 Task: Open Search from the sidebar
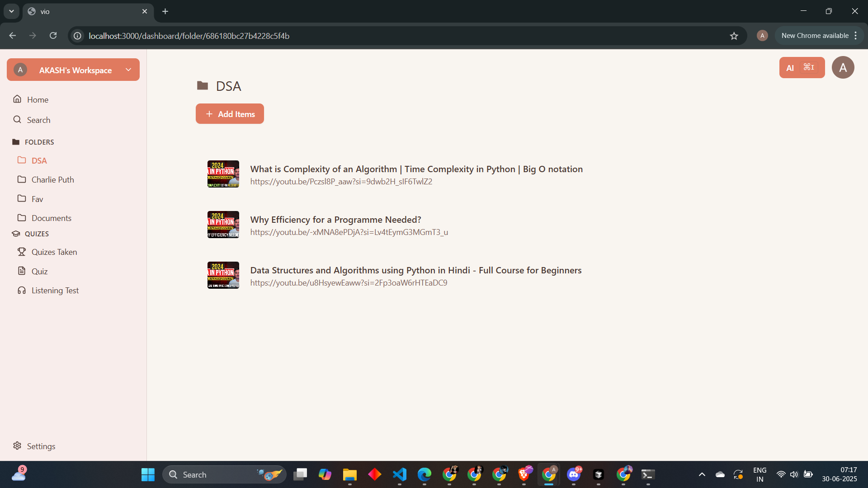(x=38, y=120)
